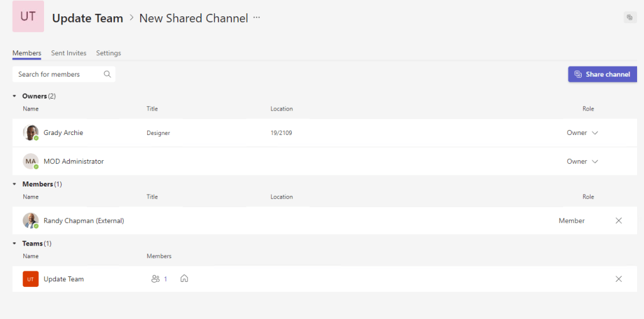Switch to the Sent Invites tab
The width and height of the screenshot is (644, 319).
click(x=69, y=53)
